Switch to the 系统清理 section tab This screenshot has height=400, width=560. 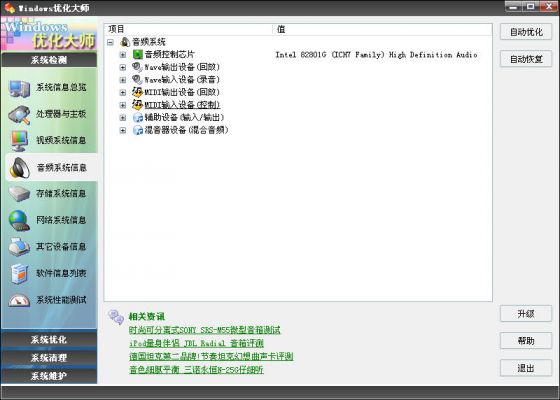tap(49, 358)
